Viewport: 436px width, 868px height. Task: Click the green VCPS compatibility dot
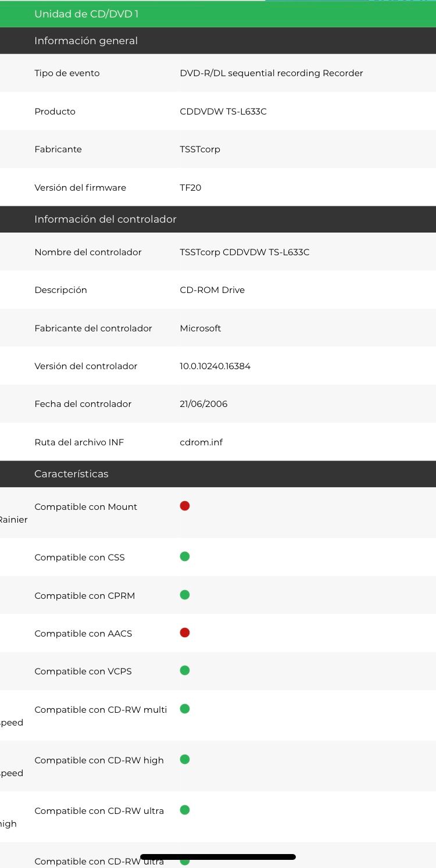pos(185,670)
